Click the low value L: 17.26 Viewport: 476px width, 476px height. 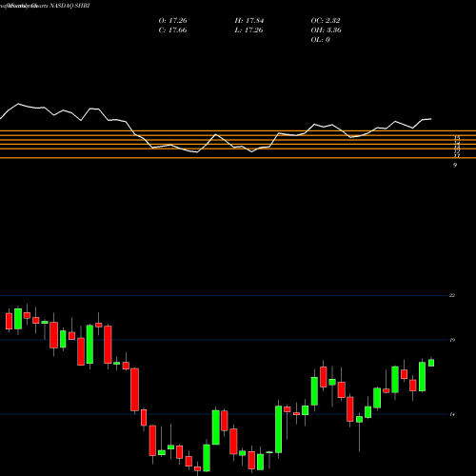tap(249, 30)
